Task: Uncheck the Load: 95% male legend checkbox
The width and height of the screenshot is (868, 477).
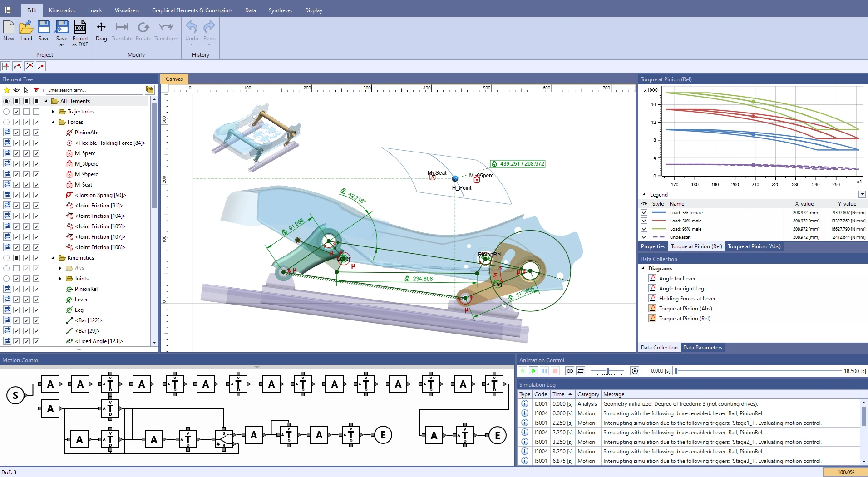Action: coord(644,229)
